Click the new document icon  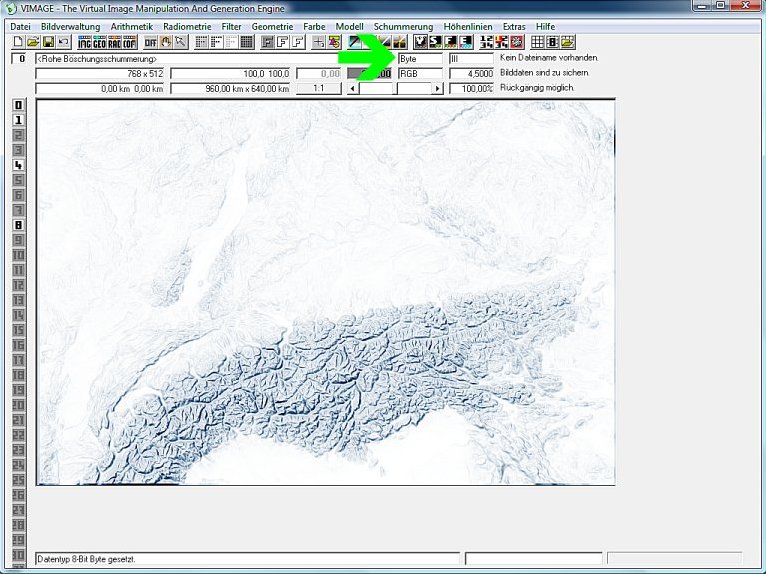coord(18,42)
